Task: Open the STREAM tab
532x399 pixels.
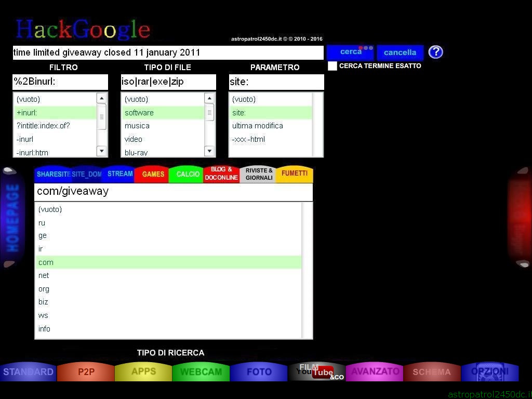Action: point(119,174)
